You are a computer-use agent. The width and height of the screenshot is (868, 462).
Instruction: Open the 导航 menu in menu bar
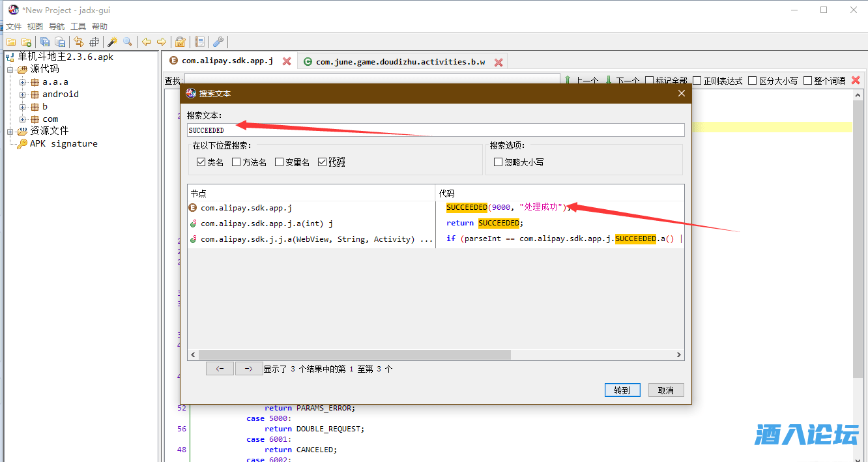click(57, 27)
